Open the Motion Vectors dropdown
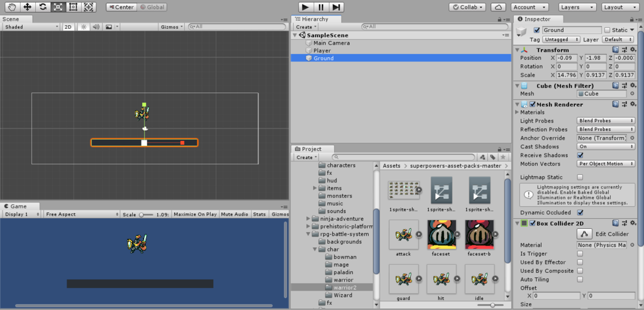Image resolution: width=644 pixels, height=310 pixels. click(x=606, y=164)
